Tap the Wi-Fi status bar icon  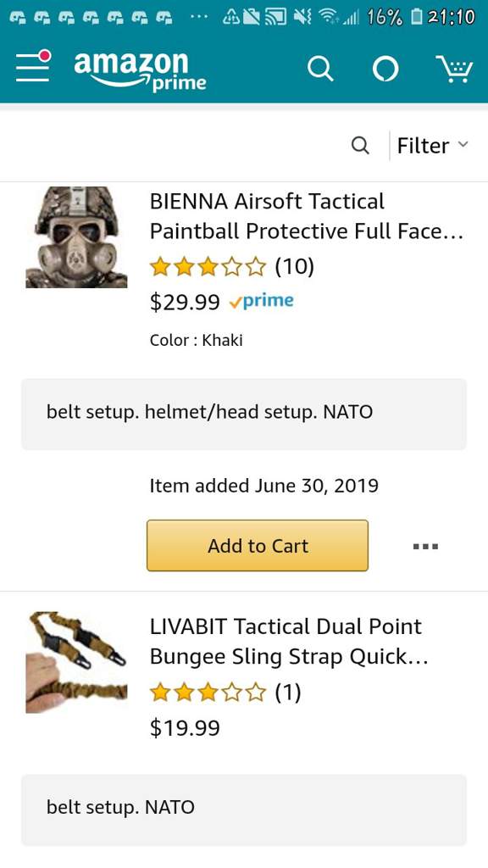pos(330,17)
